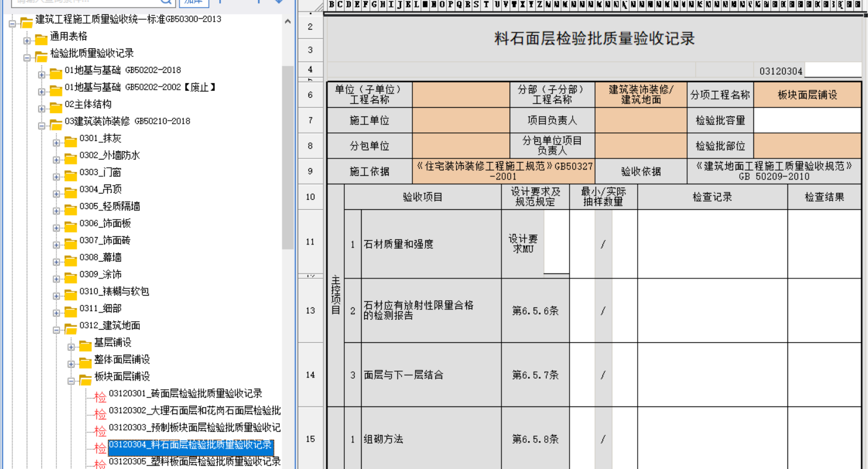Expand the 0302_外墙防水 node

pyautogui.click(x=56, y=160)
